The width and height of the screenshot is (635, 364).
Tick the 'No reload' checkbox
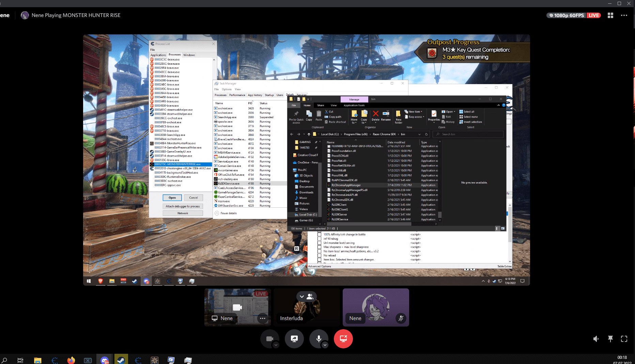coord(319,255)
